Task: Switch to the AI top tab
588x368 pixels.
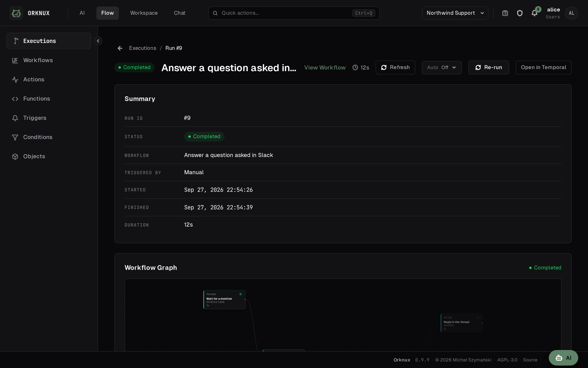Action: [x=82, y=13]
